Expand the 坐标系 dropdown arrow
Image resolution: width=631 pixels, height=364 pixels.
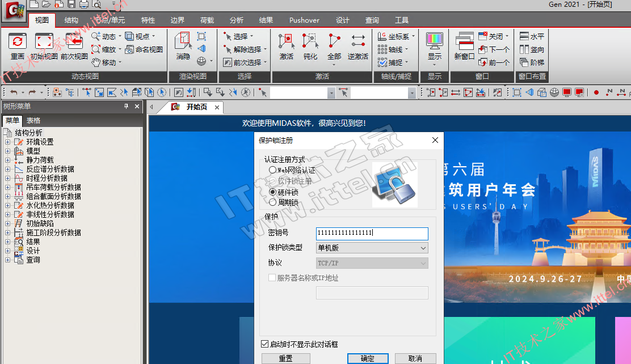pos(413,36)
